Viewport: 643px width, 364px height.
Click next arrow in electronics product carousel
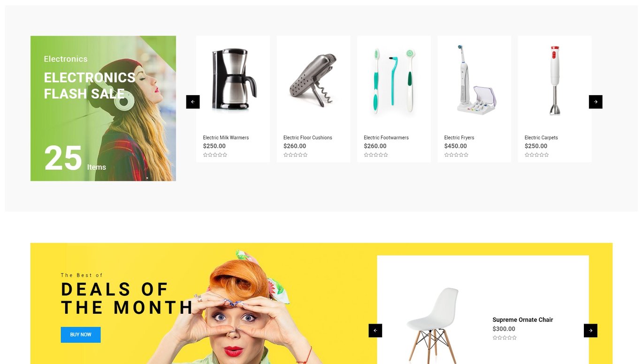[596, 102]
